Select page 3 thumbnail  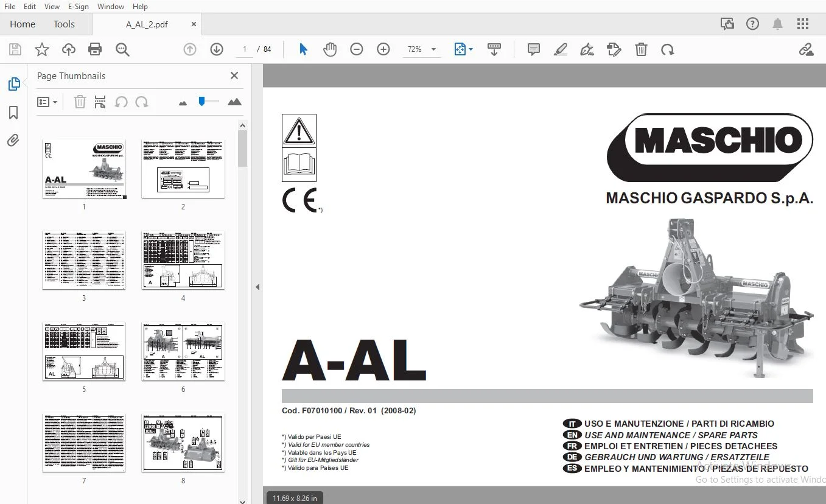84,260
